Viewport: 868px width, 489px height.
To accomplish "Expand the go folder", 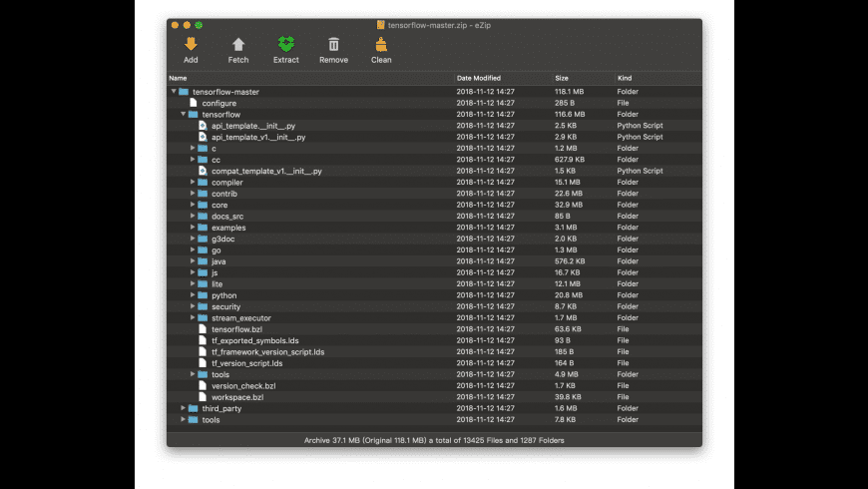I will [193, 249].
